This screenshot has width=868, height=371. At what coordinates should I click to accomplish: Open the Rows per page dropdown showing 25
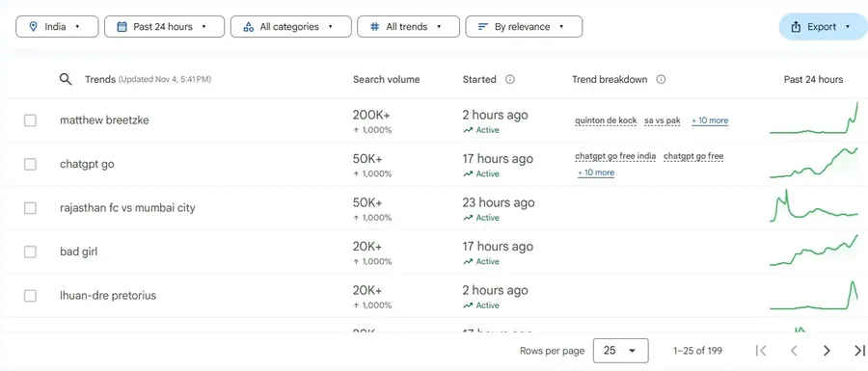(620, 351)
